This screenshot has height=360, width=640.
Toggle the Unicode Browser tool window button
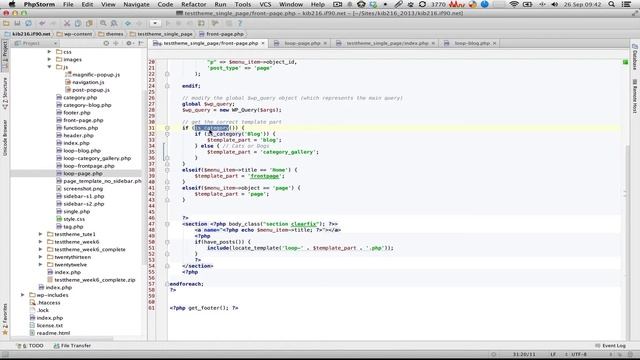click(5, 138)
